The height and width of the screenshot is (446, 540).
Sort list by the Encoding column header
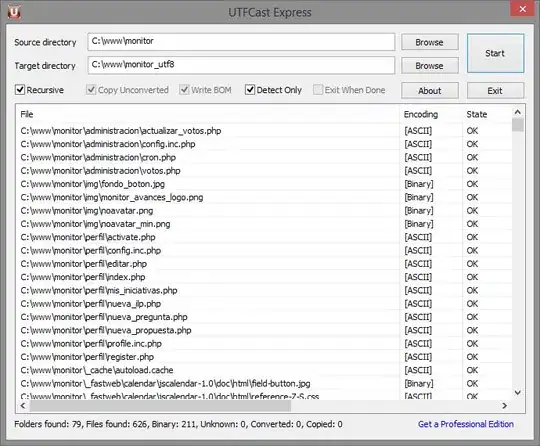tap(431, 114)
